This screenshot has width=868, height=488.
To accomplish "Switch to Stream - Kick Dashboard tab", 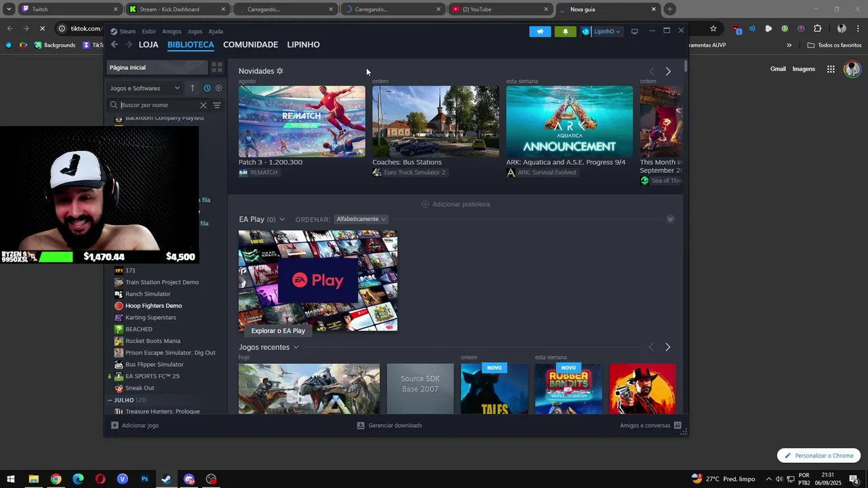I will coord(177,9).
